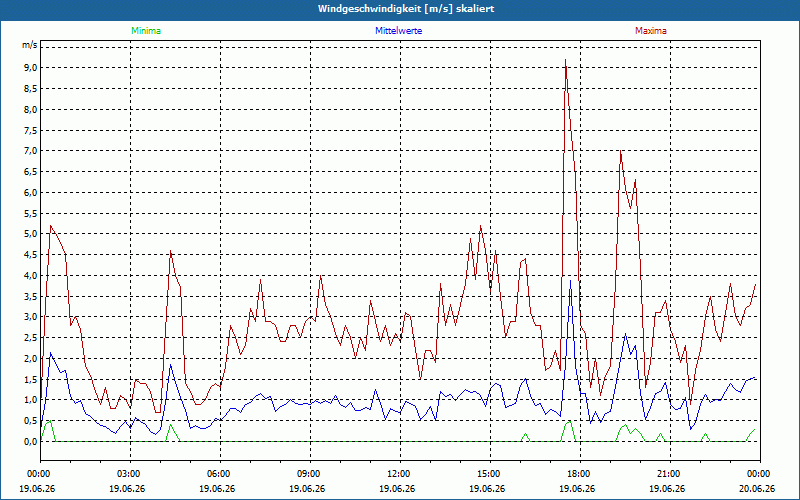
Task: Click the '3,5' y-axis value
Action: coord(31,296)
